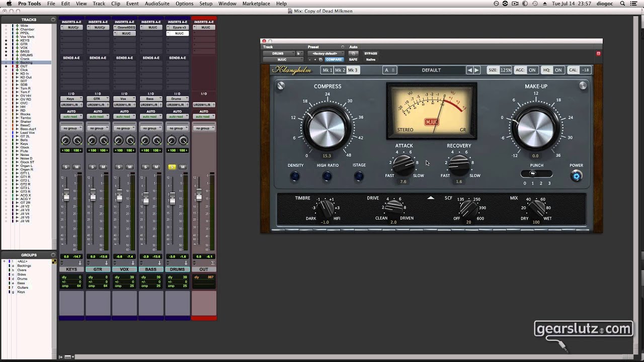Toggle AGC ON button
Screen dimensions: 644x362
click(x=532, y=70)
